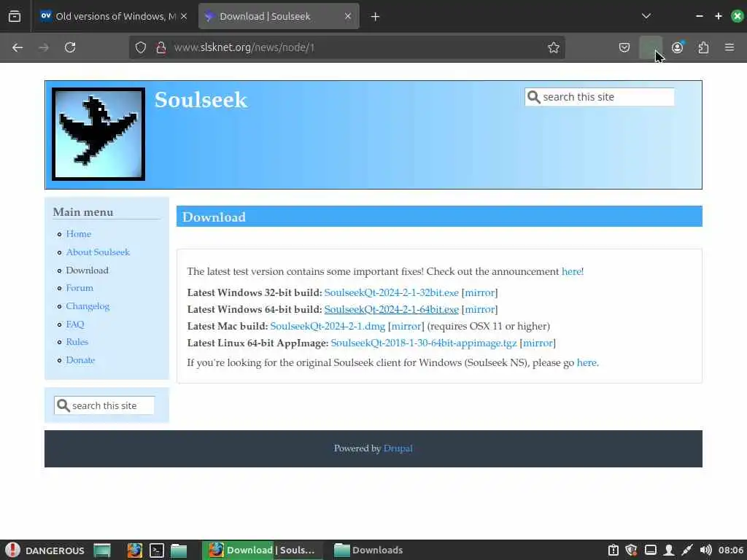This screenshot has height=560, width=747.
Task: Close the Old versions of Windows tab
Action: [184, 16]
